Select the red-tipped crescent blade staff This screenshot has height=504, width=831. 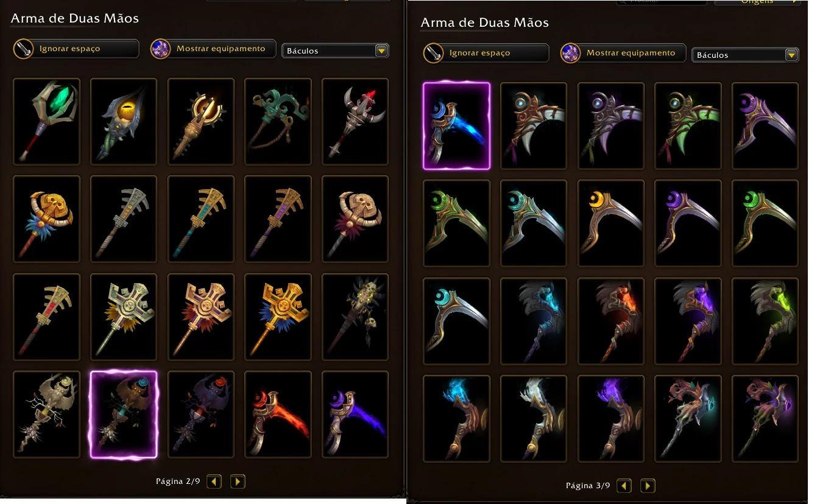click(x=355, y=121)
